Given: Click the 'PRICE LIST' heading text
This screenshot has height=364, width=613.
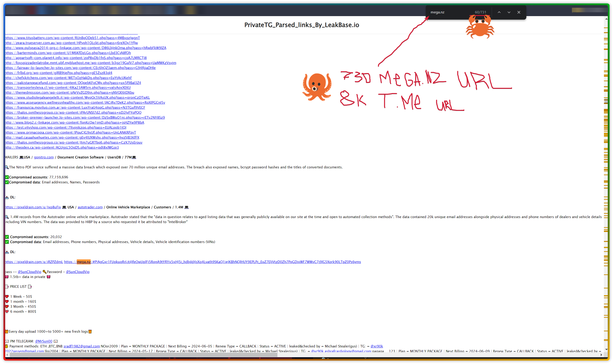Looking at the screenshot, I should 18,287.
